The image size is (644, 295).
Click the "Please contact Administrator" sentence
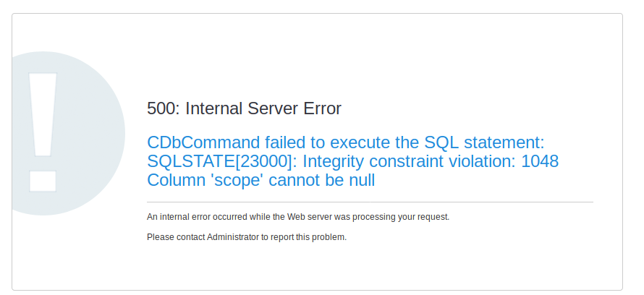(x=247, y=236)
